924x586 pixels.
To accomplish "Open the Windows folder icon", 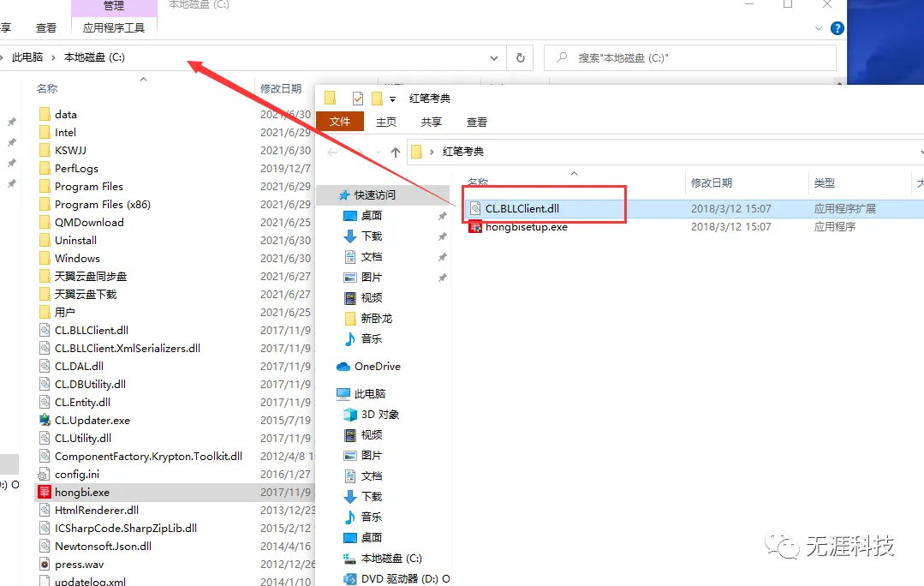I will (x=45, y=258).
